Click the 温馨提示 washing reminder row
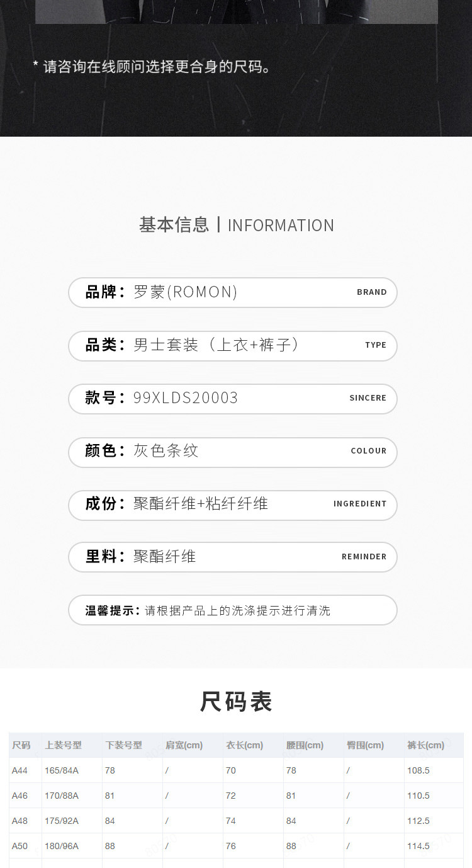The width and height of the screenshot is (472, 868). point(232,610)
